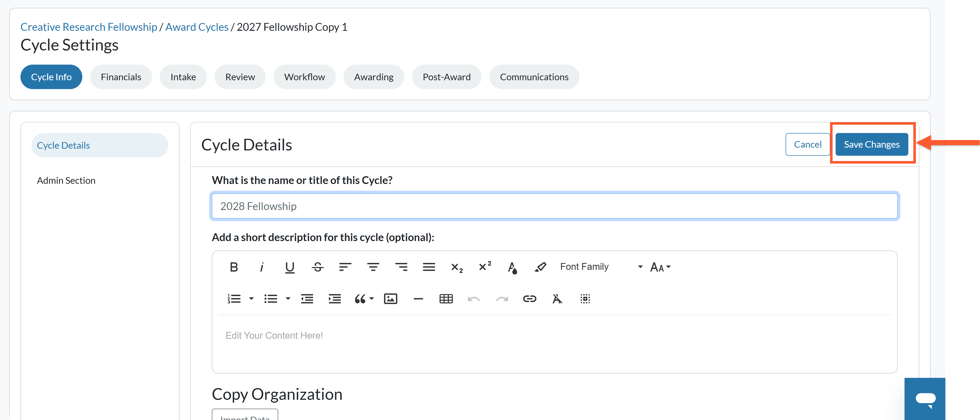Apply italic formatting in the editor
The height and width of the screenshot is (420, 980).
(x=262, y=267)
